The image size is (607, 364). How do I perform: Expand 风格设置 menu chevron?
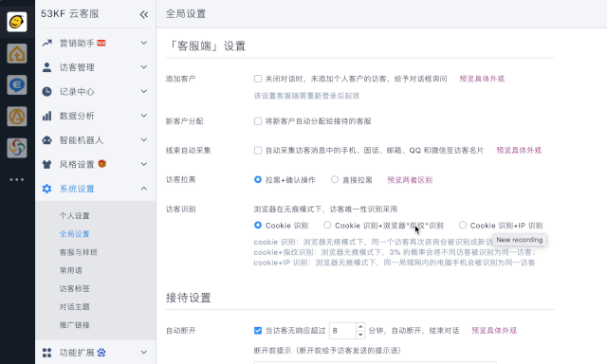(x=143, y=164)
